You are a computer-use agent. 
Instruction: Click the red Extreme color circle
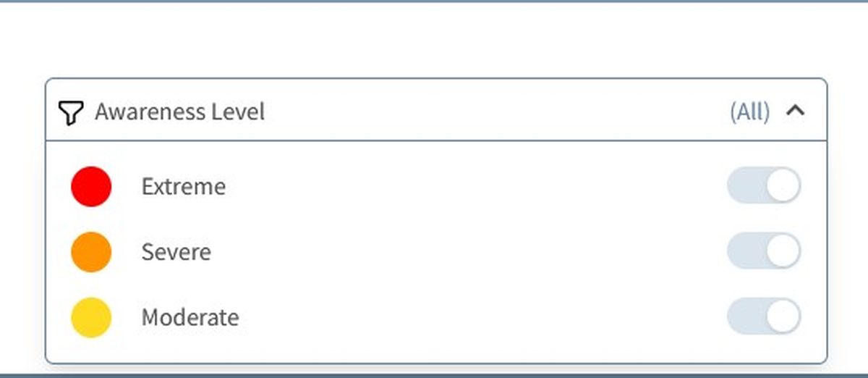coord(91,187)
